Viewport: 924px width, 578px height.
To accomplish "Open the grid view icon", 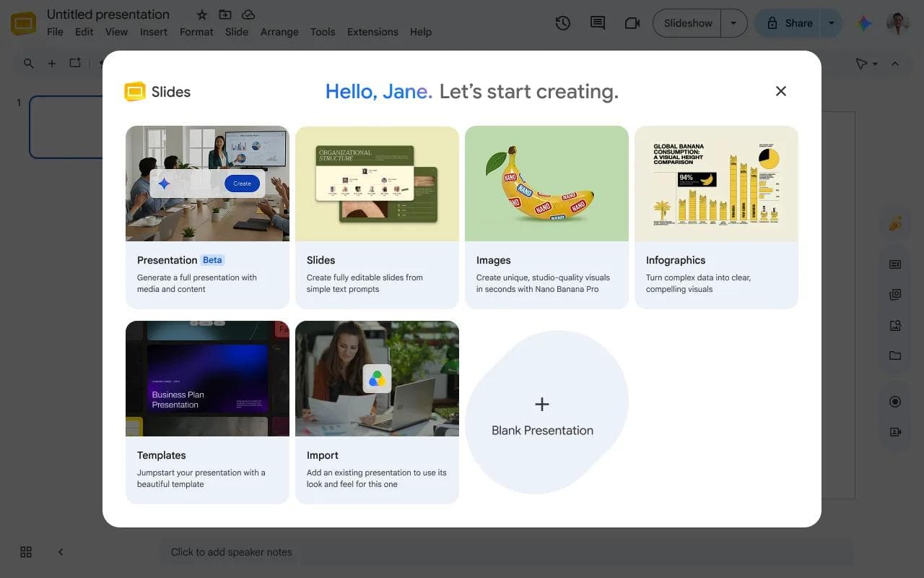I will click(x=26, y=552).
